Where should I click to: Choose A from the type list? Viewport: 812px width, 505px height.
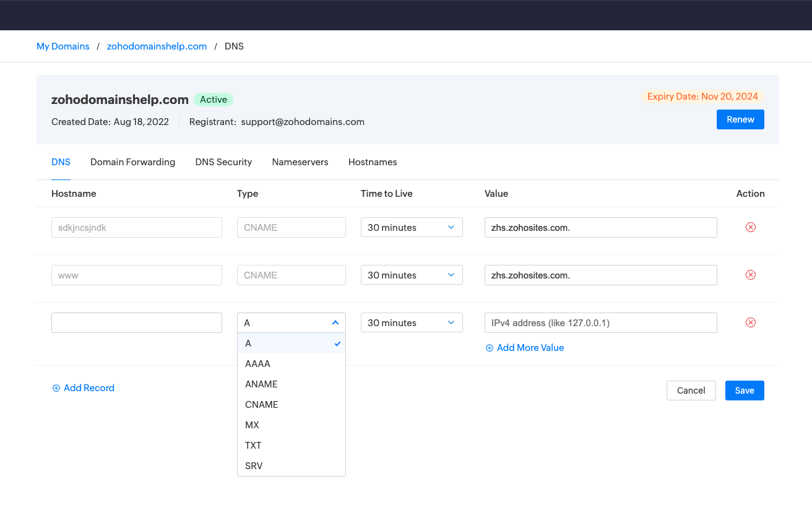coord(292,343)
